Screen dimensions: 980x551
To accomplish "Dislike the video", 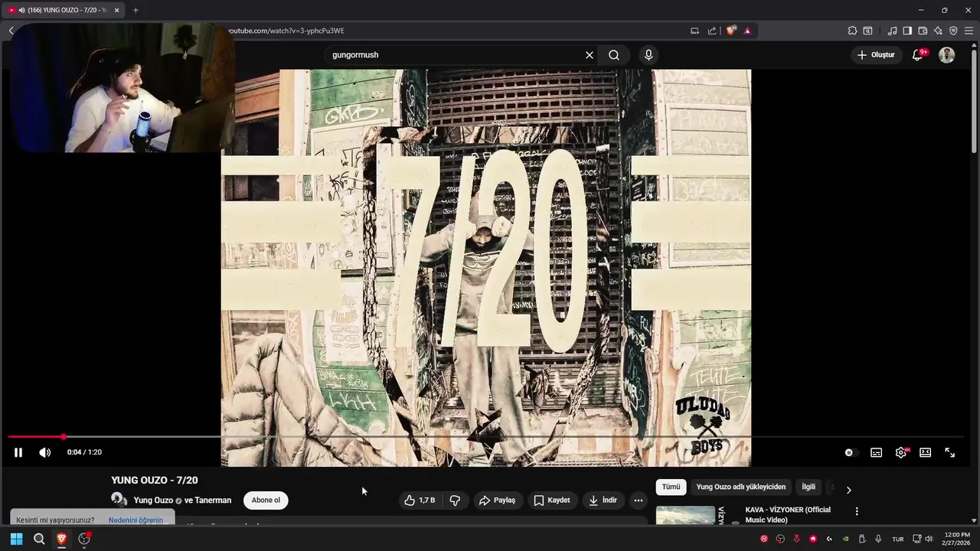I will click(x=455, y=500).
